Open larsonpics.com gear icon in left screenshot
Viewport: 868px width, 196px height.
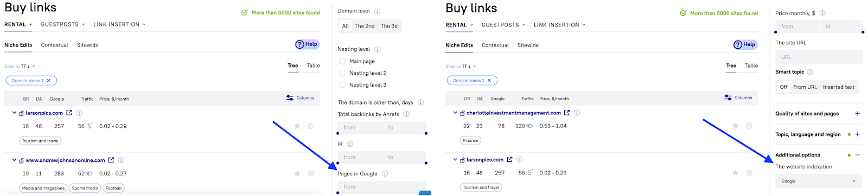tap(311, 126)
